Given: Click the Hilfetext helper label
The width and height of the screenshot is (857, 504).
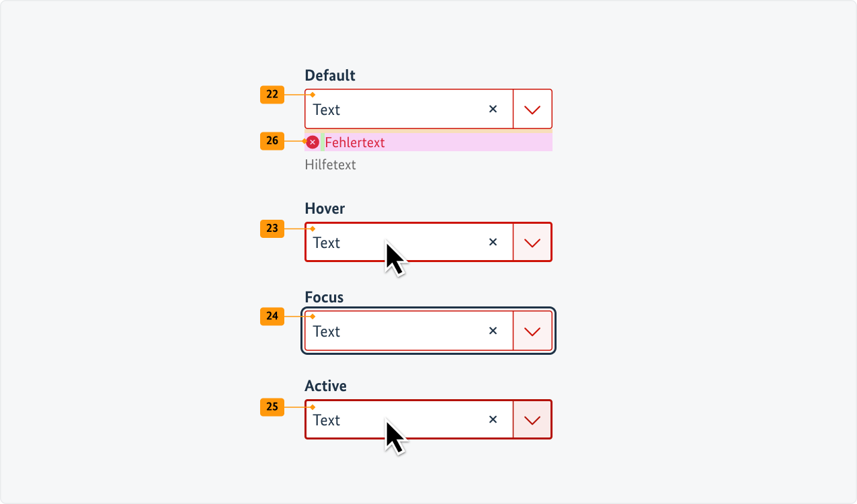Looking at the screenshot, I should [x=330, y=164].
